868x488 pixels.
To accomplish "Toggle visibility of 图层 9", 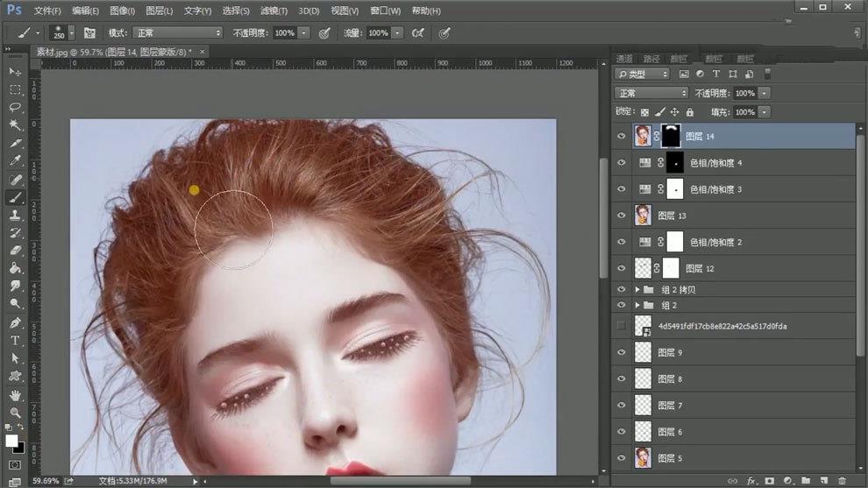I will pos(622,352).
